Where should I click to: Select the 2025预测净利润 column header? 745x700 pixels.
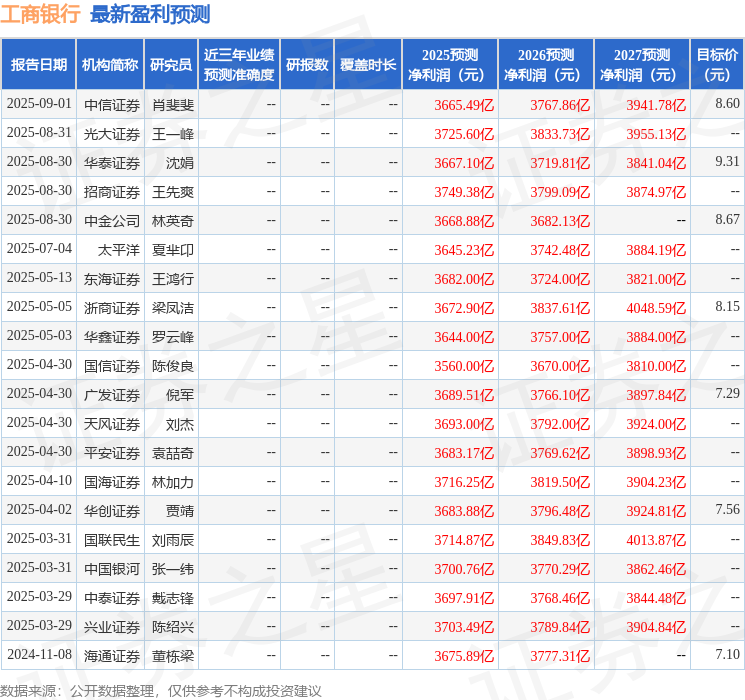click(x=450, y=65)
